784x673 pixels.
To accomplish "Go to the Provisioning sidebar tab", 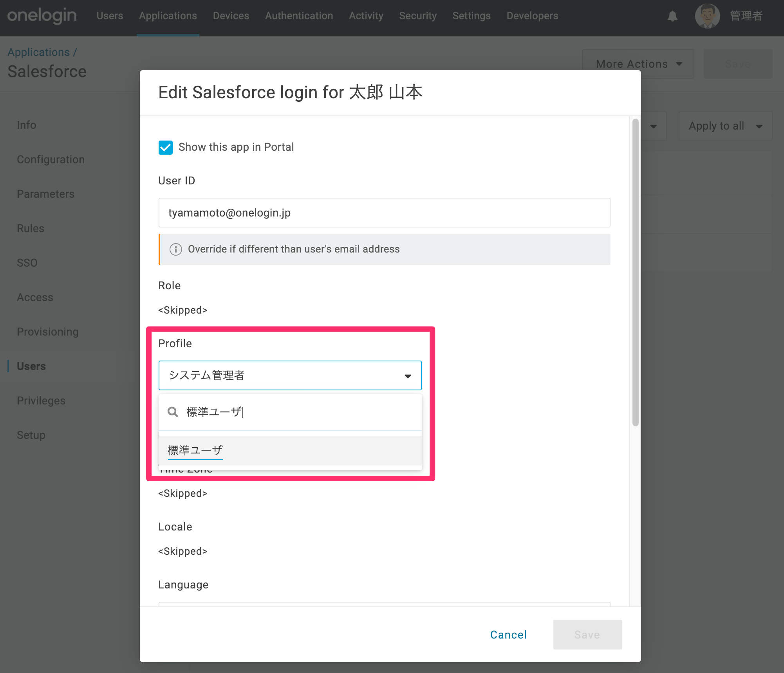I will coord(48,332).
